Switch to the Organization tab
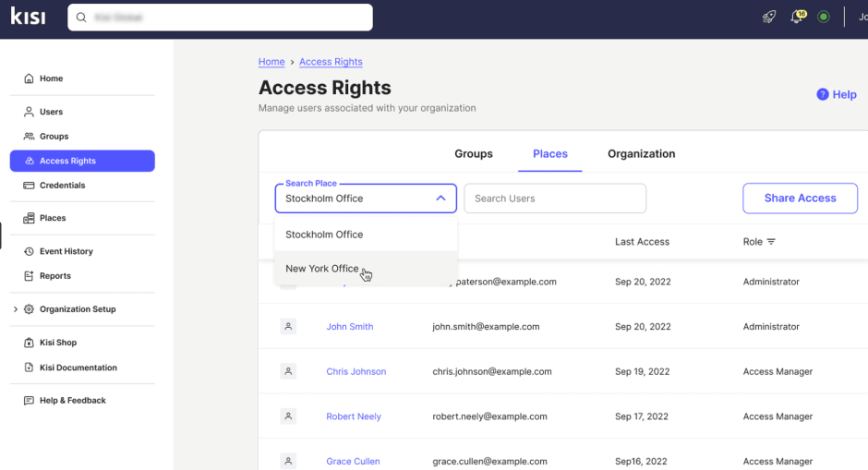868x470 pixels. point(641,154)
